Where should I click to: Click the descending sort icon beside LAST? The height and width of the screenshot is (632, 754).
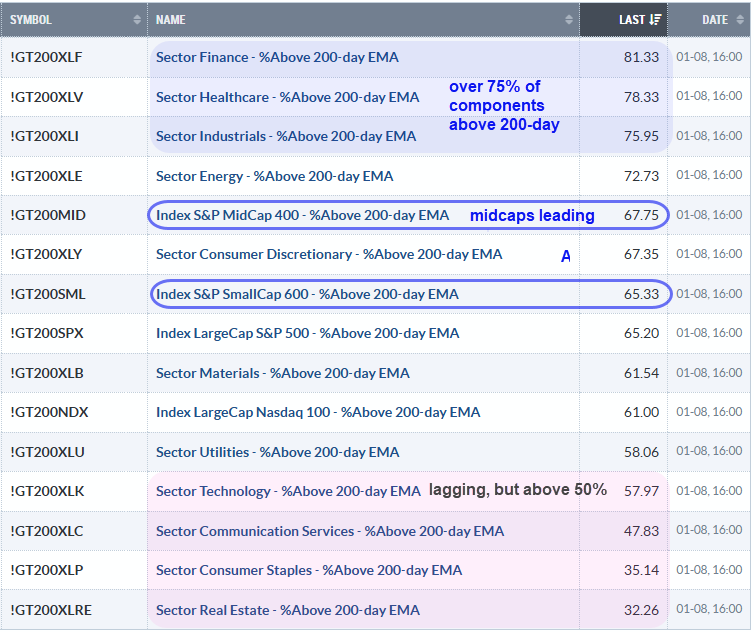click(655, 20)
